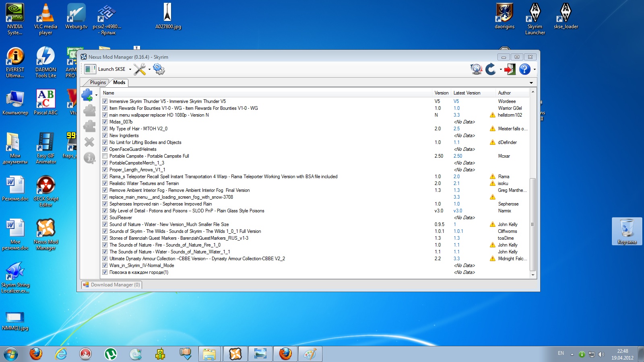
Task: Open the Корзина recycle bin
Action: click(x=627, y=231)
